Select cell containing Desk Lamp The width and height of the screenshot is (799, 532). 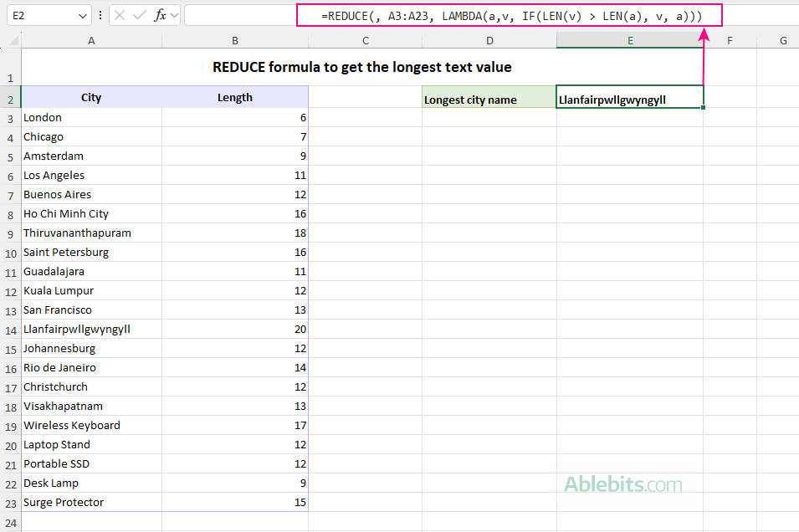[91, 483]
